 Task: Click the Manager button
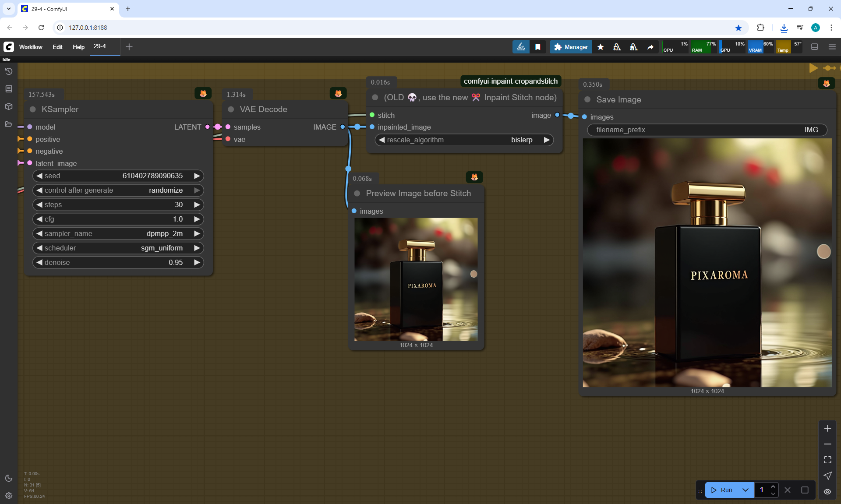tap(571, 47)
